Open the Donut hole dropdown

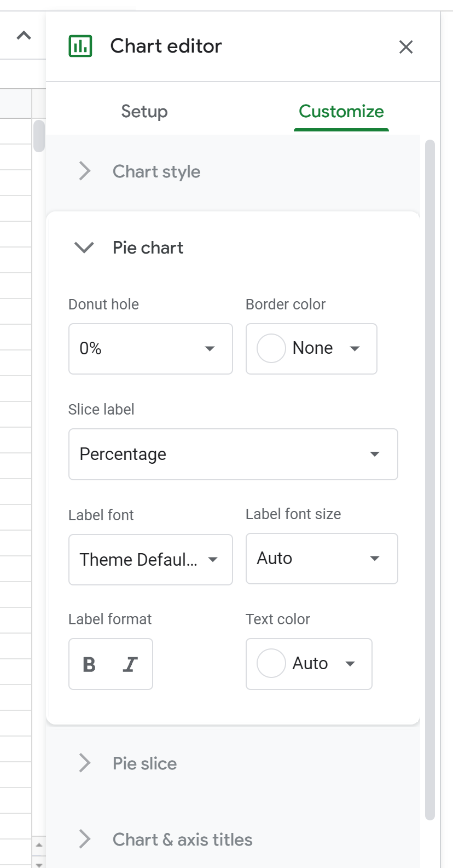[150, 349]
